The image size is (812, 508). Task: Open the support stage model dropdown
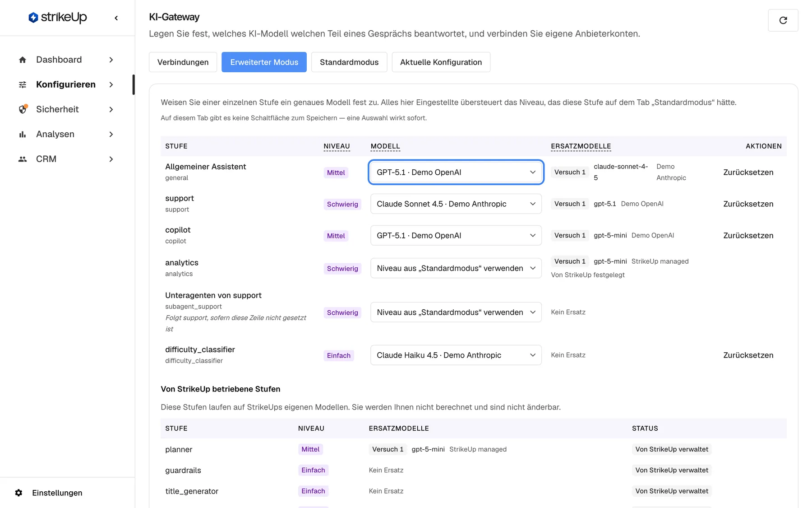pyautogui.click(x=456, y=204)
